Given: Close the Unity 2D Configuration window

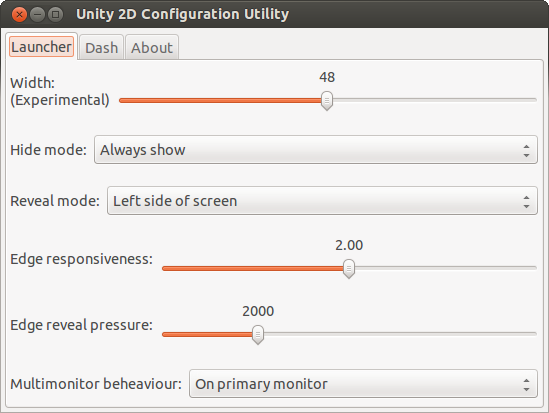Looking at the screenshot, I should pyautogui.click(x=19, y=15).
